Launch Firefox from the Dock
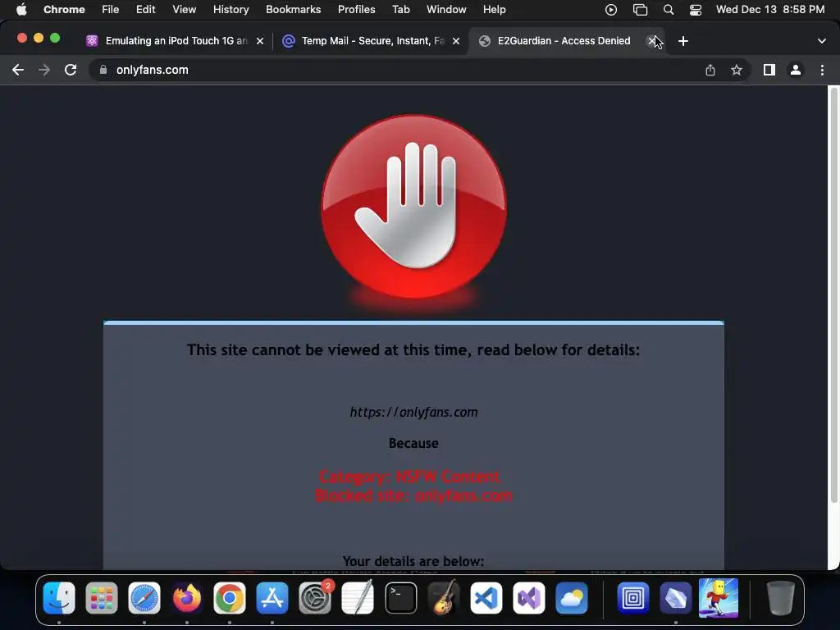This screenshot has height=630, width=840. 187,597
